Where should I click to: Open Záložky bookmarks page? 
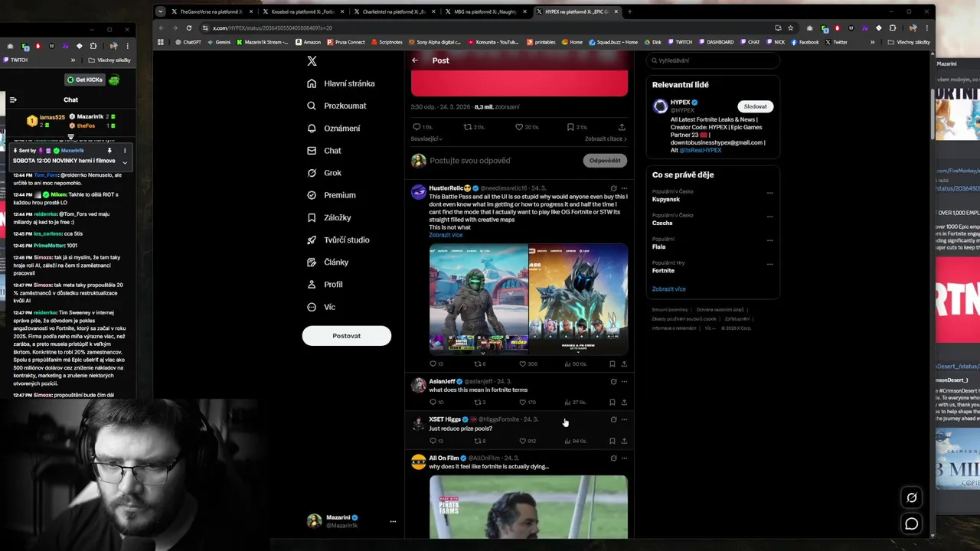point(328,217)
